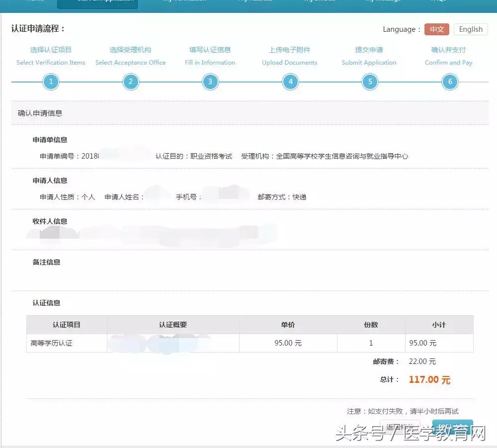Open the My Verification menu
Viewport: 497px width, 448px height.
(184, 2)
